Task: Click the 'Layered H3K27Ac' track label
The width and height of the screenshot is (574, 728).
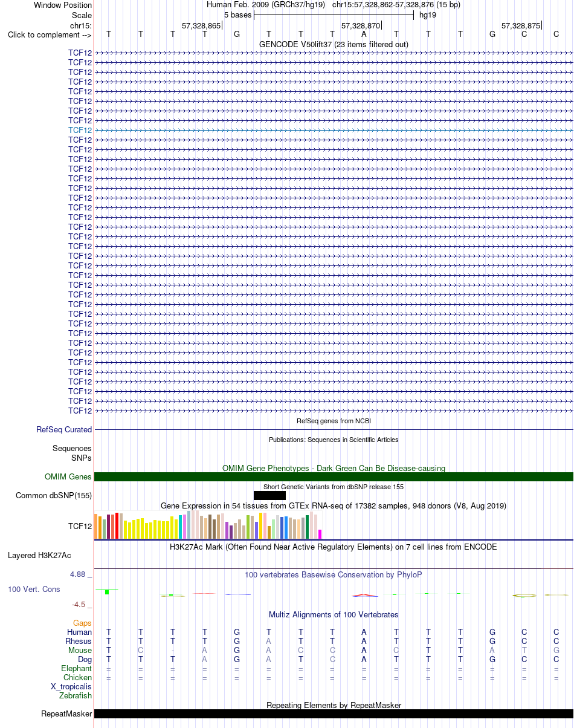Action: 39,555
